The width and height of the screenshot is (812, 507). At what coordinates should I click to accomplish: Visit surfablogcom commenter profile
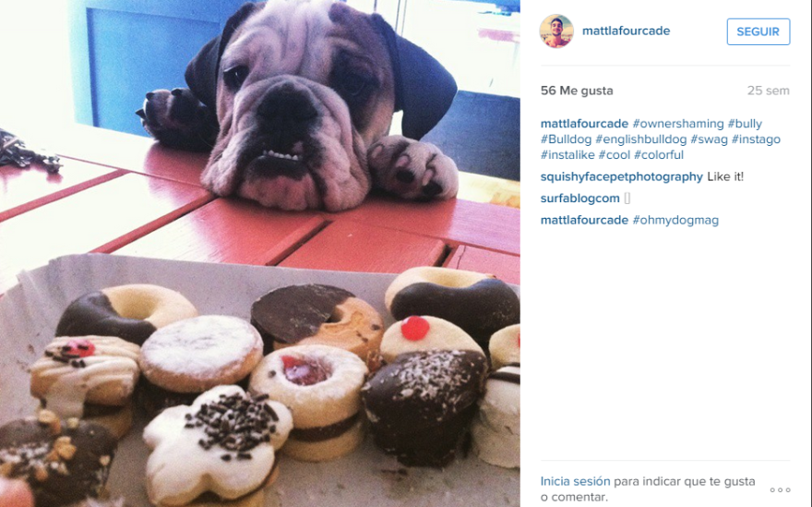tap(580, 199)
